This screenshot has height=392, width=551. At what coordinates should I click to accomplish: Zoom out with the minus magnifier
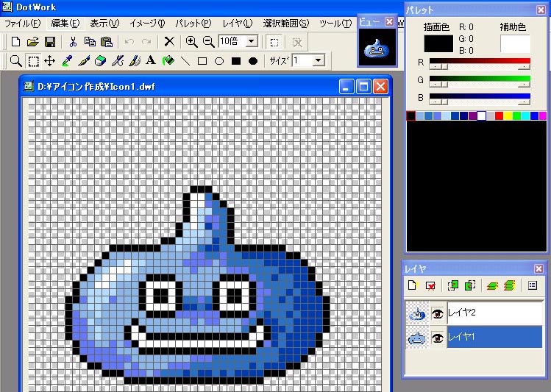[209, 42]
